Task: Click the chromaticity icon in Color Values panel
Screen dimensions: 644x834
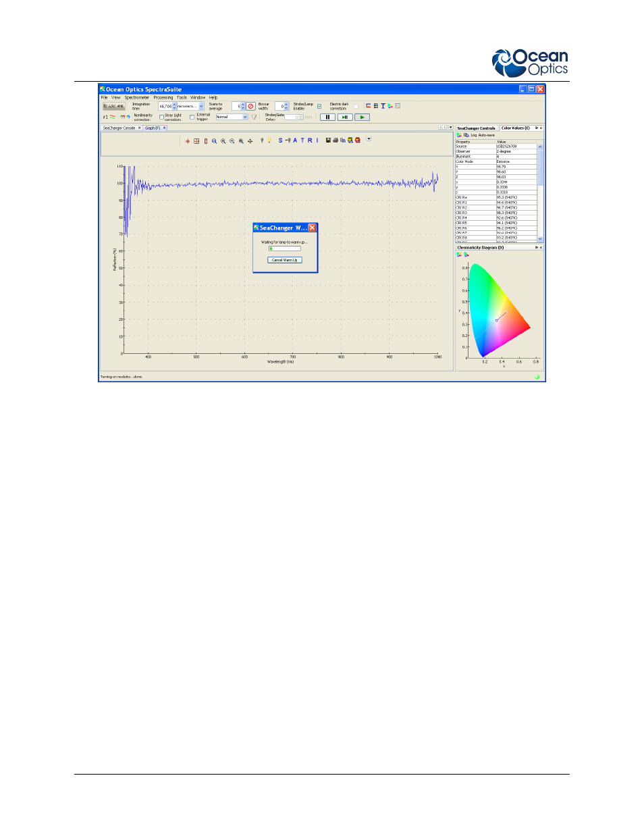Action: pos(459,135)
